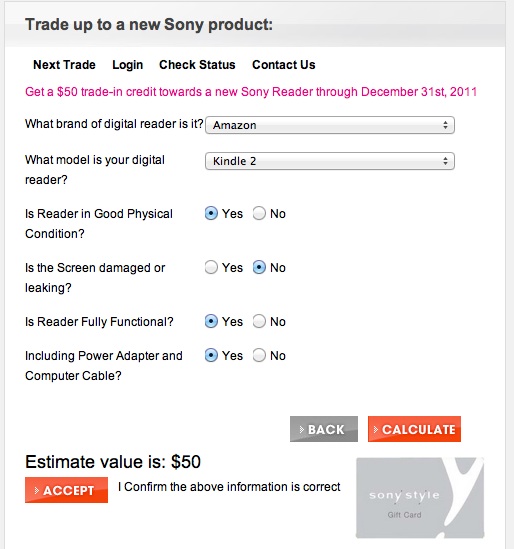Click the stepper arrows on the Kindle 2 dropdown
The width and height of the screenshot is (514, 549).
click(x=445, y=161)
